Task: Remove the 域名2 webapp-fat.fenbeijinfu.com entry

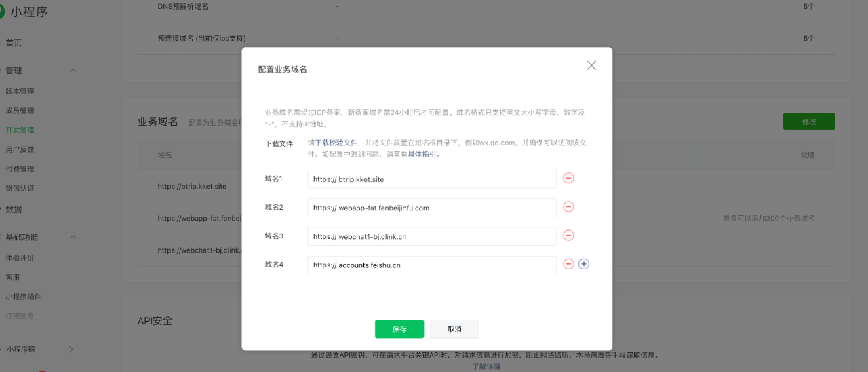Action: pos(569,207)
